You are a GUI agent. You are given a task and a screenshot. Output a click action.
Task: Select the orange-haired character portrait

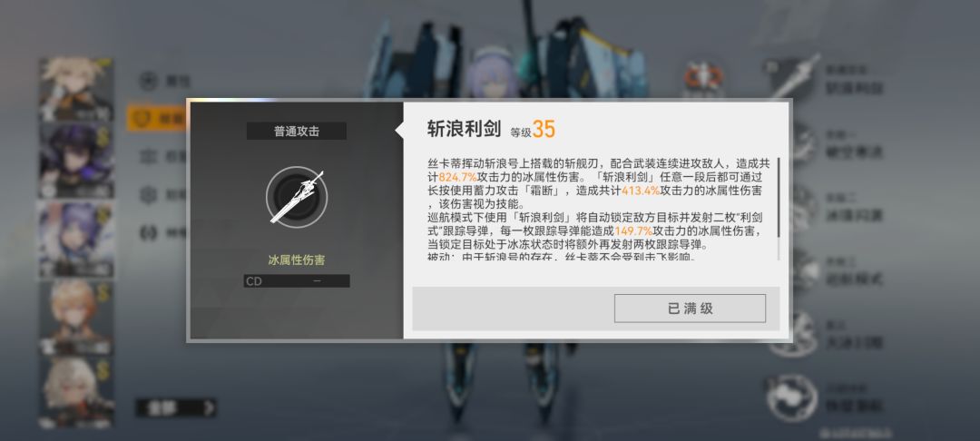pos(75,316)
